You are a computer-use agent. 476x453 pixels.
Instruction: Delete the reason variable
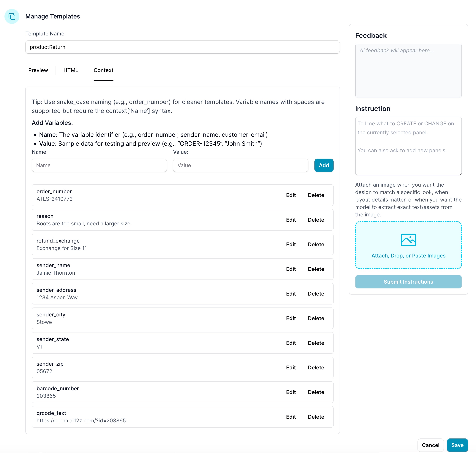coord(316,220)
